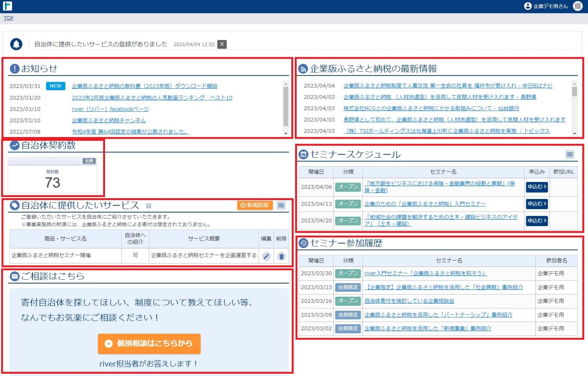Open the hamburger menu in セミナースケジュール
This screenshot has width=588, height=376.
click(570, 154)
